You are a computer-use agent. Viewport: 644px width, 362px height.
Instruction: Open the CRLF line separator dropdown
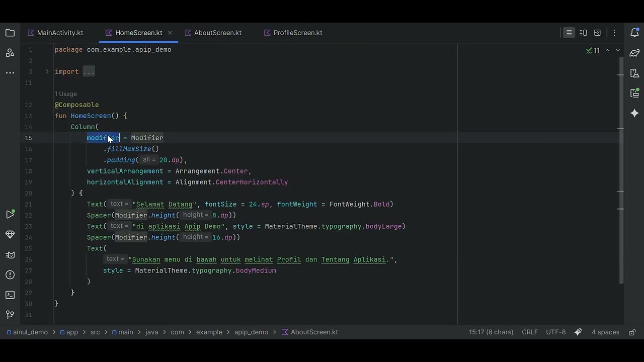[x=530, y=332]
